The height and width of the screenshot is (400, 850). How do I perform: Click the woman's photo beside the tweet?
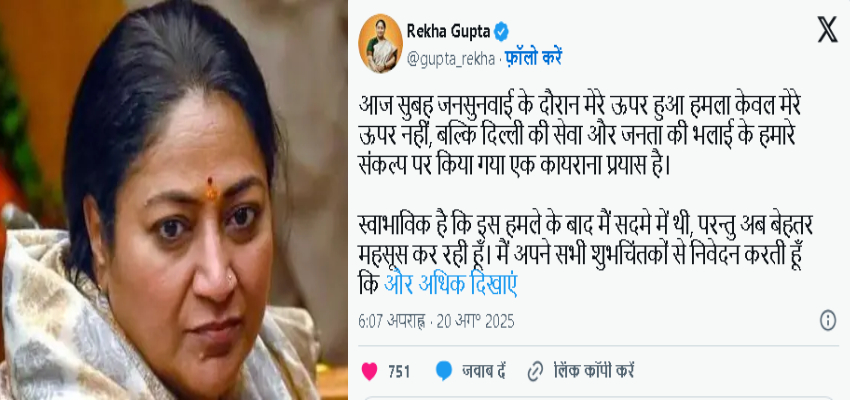tap(173, 200)
